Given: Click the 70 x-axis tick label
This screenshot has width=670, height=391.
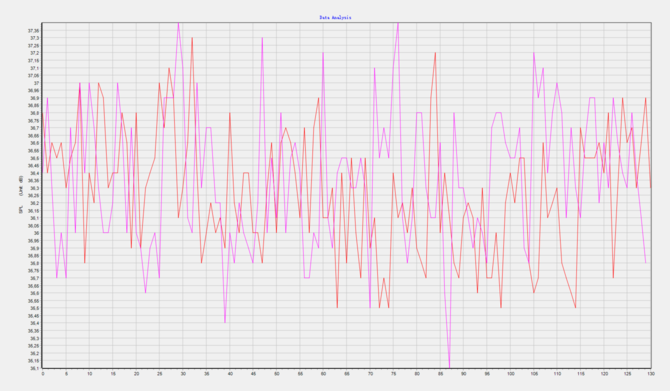Looking at the screenshot, I should click(370, 373).
